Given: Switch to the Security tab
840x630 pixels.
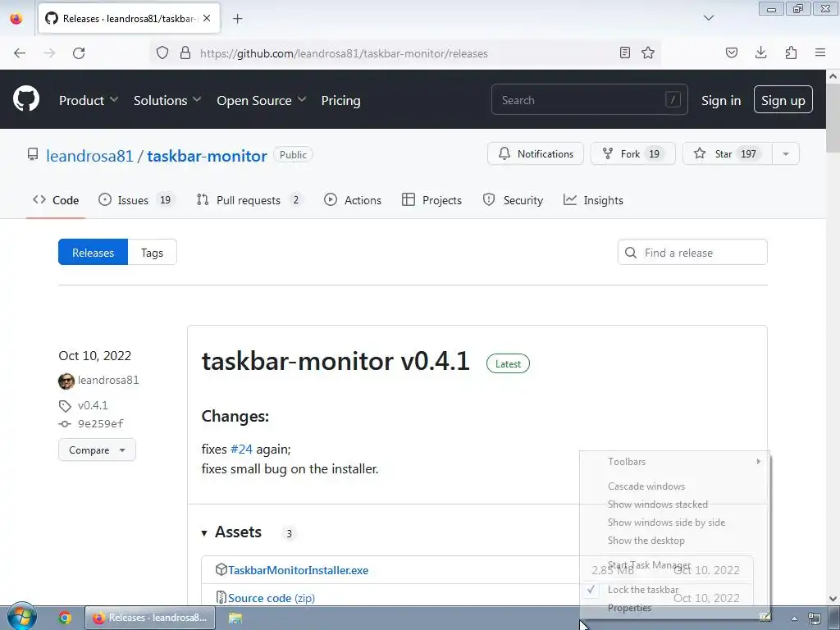Looking at the screenshot, I should tap(513, 200).
